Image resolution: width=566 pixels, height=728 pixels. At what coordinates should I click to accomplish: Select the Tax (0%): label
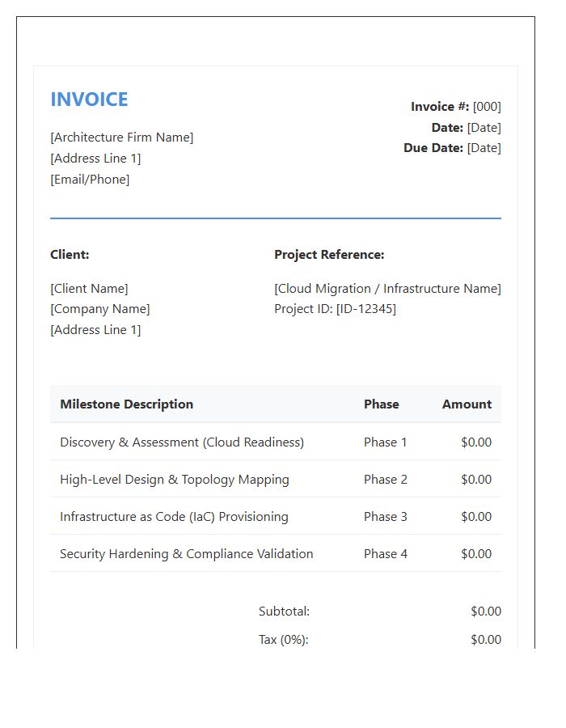284,639
